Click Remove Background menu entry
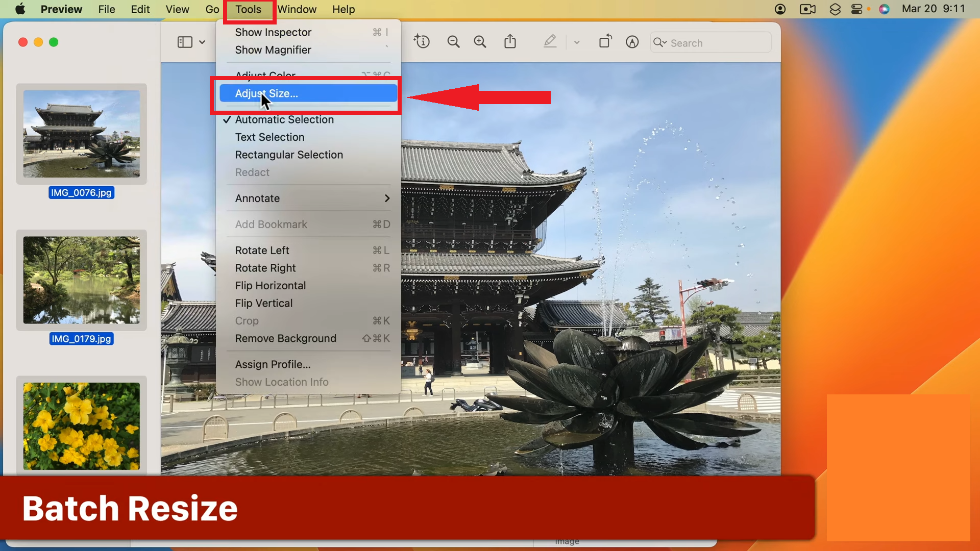 [x=285, y=338]
